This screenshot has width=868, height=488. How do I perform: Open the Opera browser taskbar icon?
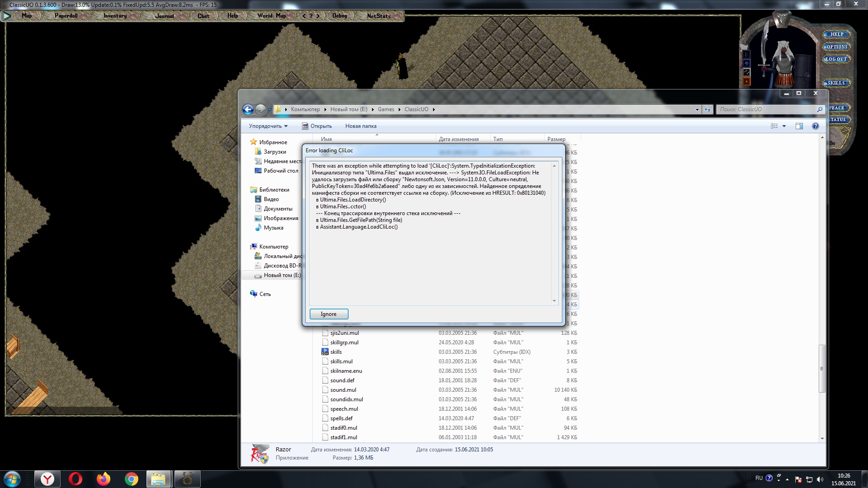tap(75, 479)
